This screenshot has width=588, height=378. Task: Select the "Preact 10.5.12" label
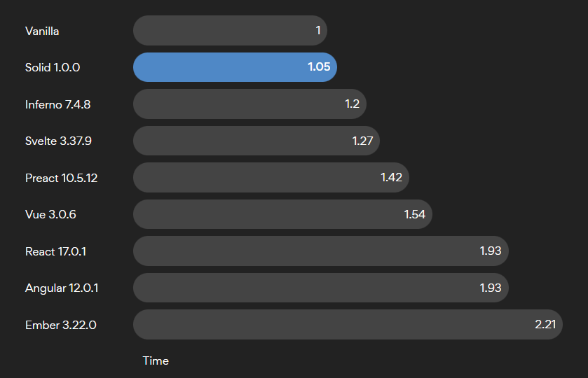point(61,178)
